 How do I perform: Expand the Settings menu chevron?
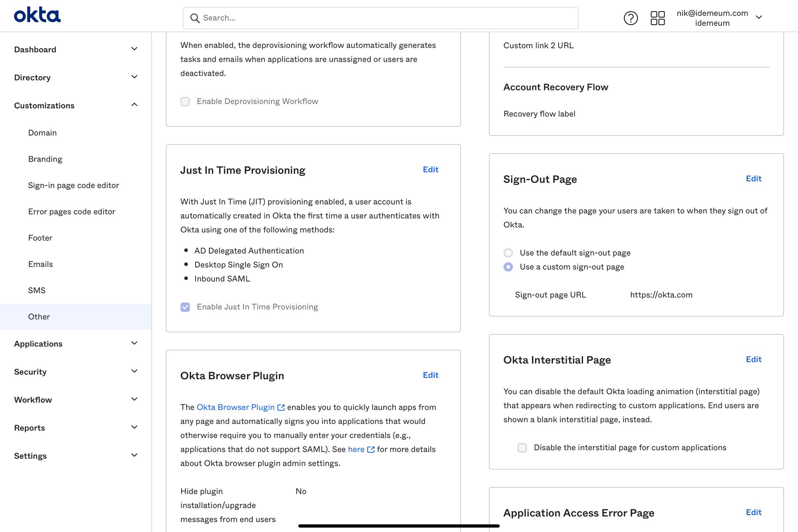click(x=134, y=455)
